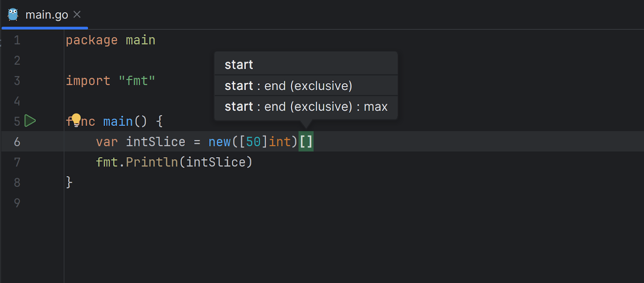Click the number 50 in the array type
644x283 pixels.
[x=254, y=142]
